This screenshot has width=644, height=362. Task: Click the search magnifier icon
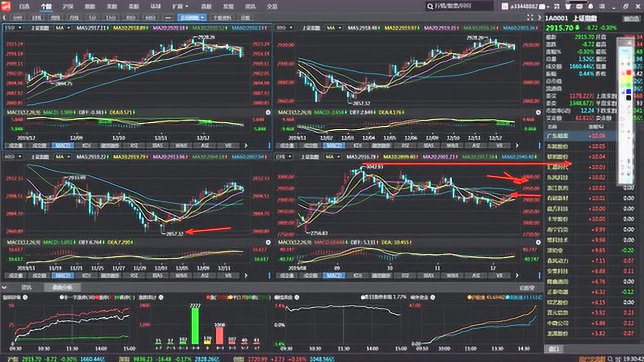pyautogui.click(x=431, y=7)
